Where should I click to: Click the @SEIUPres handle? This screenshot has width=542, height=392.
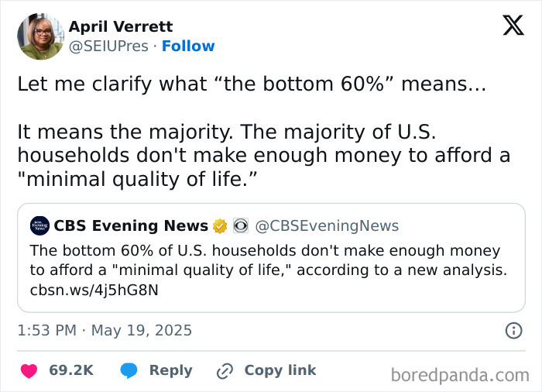click(x=108, y=46)
